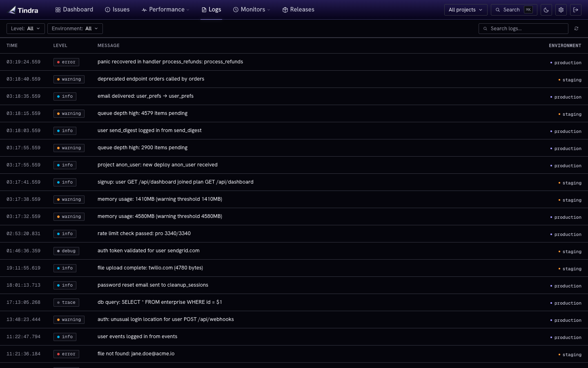This screenshot has width=588, height=368.
Task: Open the All projects dropdown
Action: (465, 10)
